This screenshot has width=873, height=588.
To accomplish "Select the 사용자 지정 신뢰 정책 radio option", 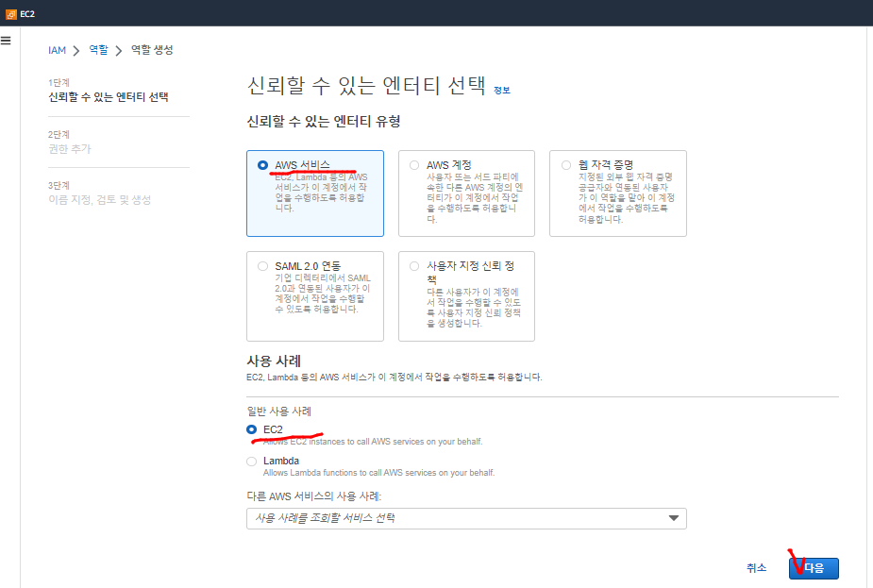I will (x=414, y=266).
